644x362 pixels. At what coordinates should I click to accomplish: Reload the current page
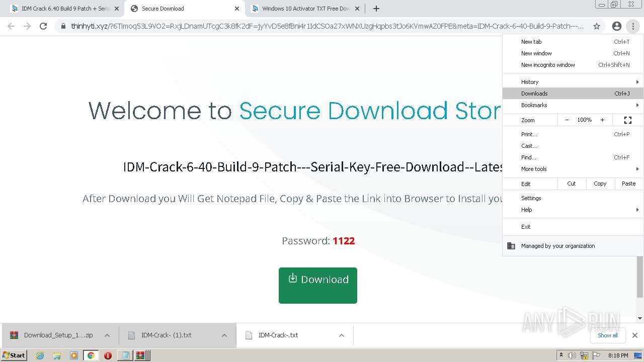[43, 26]
